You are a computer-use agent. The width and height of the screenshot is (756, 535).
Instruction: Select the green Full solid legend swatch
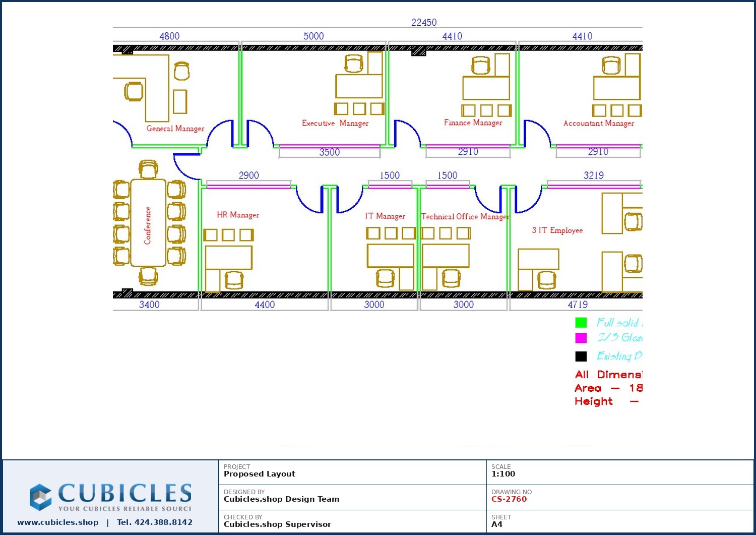point(581,323)
